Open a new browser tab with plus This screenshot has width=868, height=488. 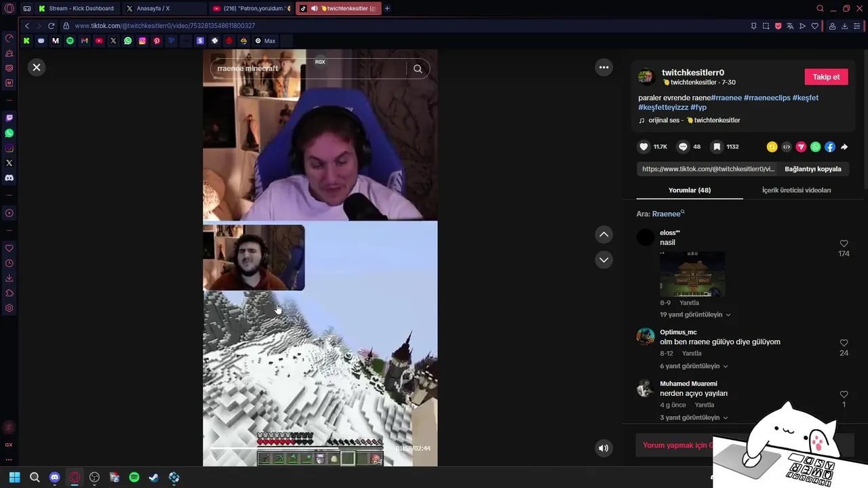(387, 8)
